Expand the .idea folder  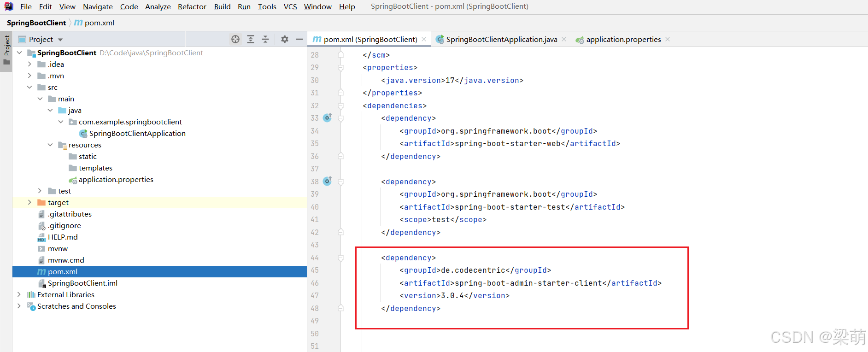(29, 64)
